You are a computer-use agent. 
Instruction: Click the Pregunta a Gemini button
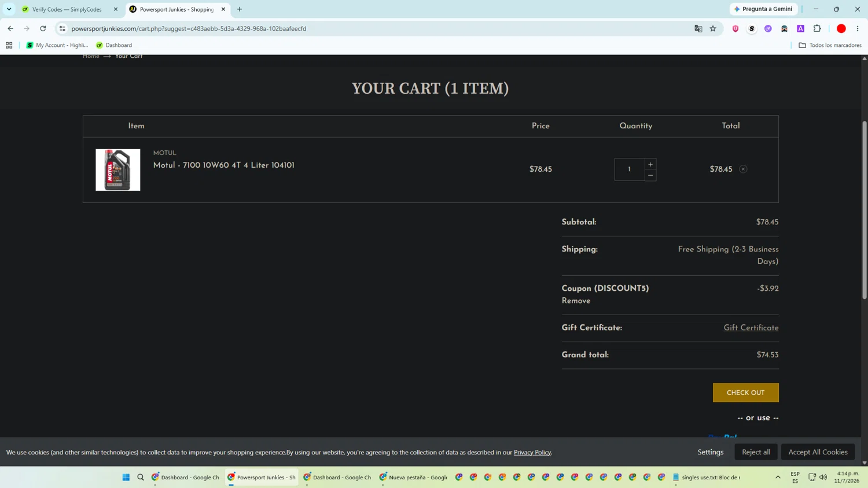coord(763,9)
